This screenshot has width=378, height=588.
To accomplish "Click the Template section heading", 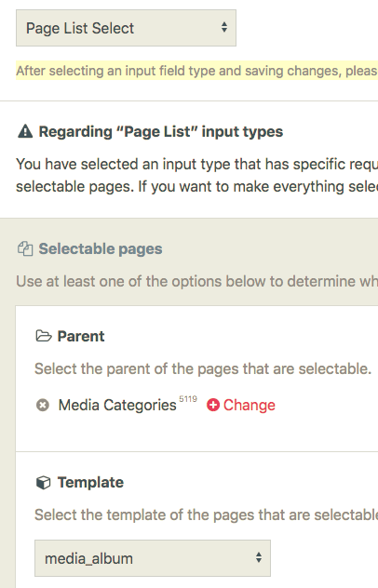I will tap(90, 483).
